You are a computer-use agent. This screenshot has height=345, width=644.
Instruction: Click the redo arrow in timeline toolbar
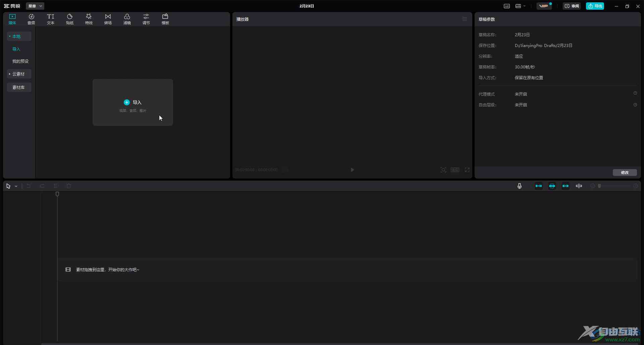(42, 186)
